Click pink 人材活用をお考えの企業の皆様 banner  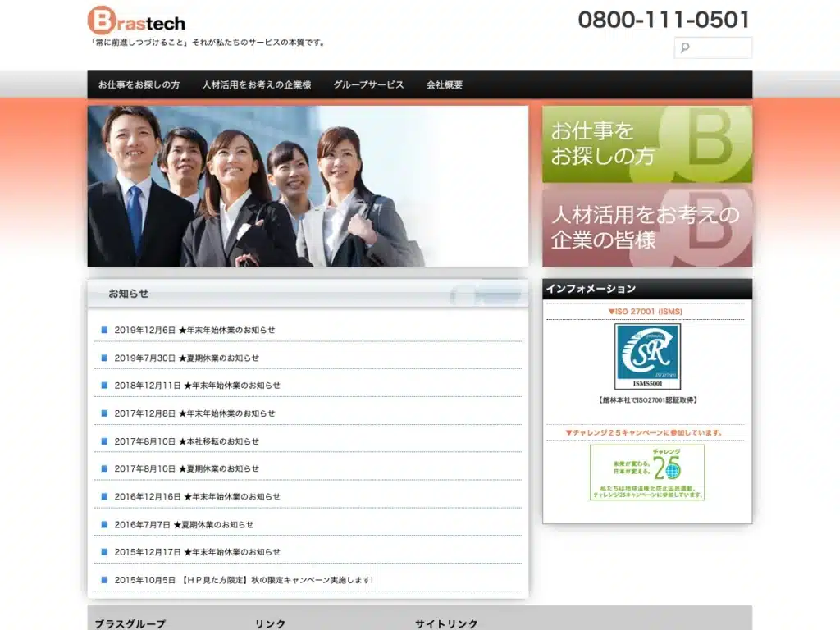[647, 228]
